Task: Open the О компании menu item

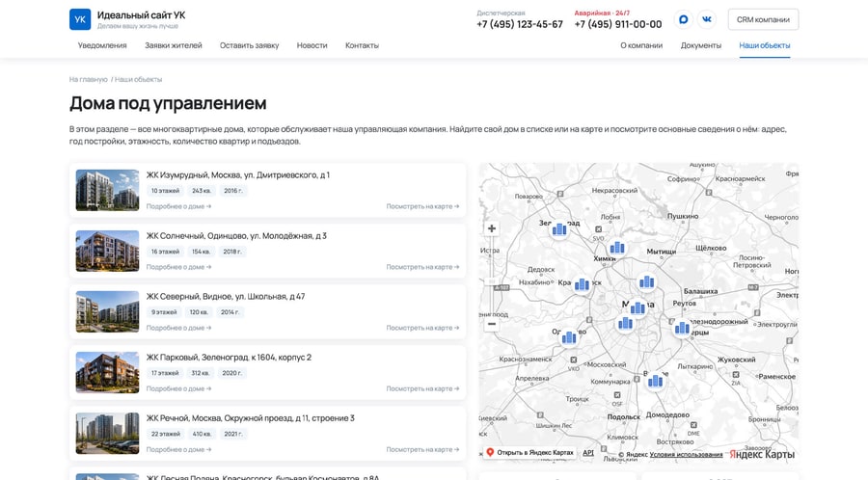Action: 641,45
